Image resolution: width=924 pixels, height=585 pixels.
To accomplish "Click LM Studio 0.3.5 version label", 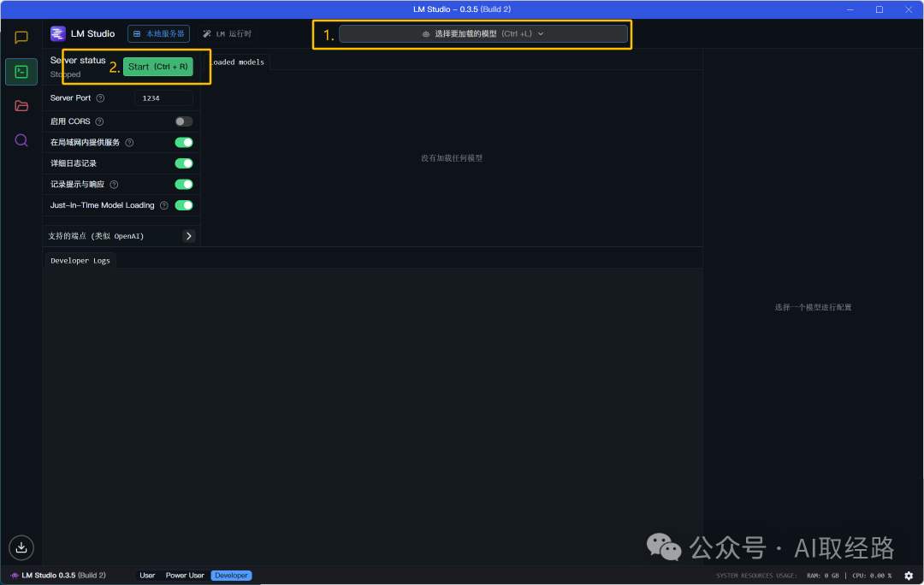I will (x=63, y=576).
